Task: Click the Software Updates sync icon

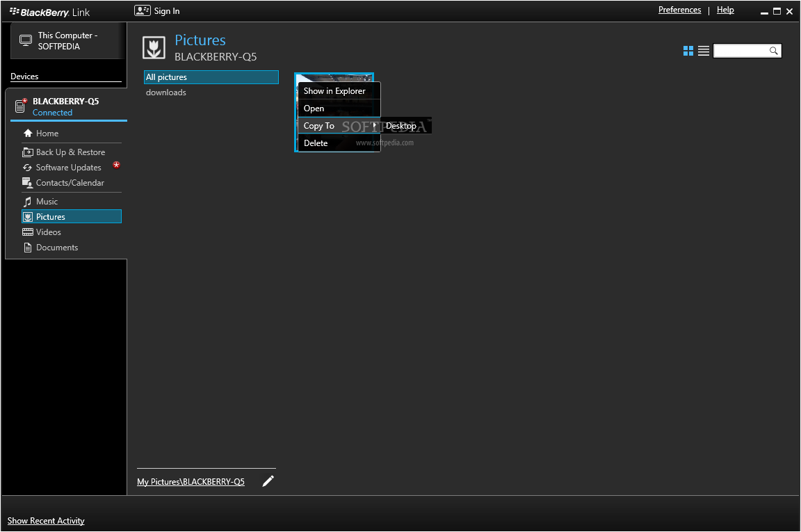Action: click(28, 168)
